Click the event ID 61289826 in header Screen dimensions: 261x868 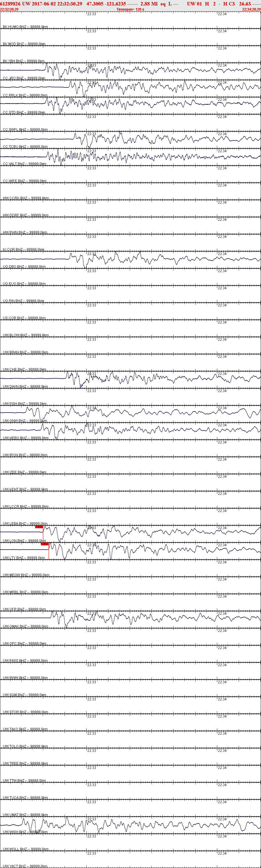point(11,4)
